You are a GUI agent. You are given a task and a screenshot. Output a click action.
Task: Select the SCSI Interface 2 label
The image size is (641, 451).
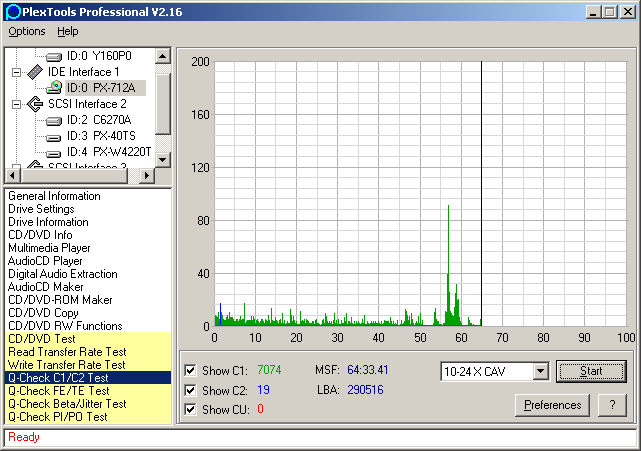click(87, 104)
